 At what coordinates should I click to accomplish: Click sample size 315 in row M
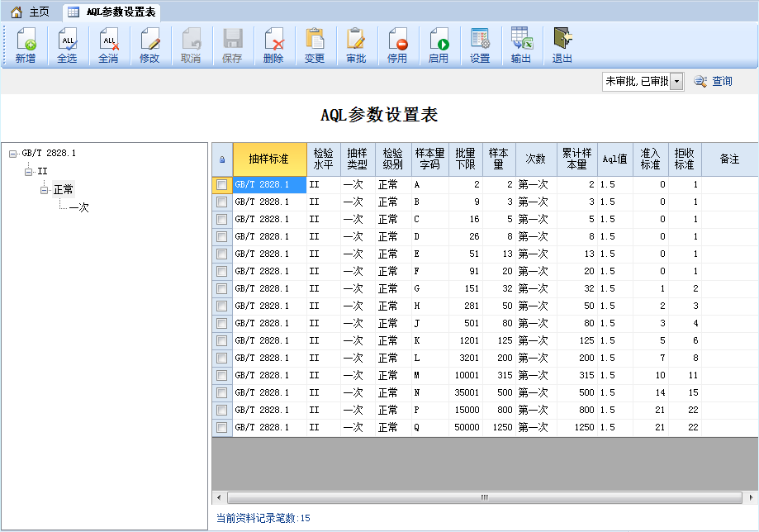[499, 375]
